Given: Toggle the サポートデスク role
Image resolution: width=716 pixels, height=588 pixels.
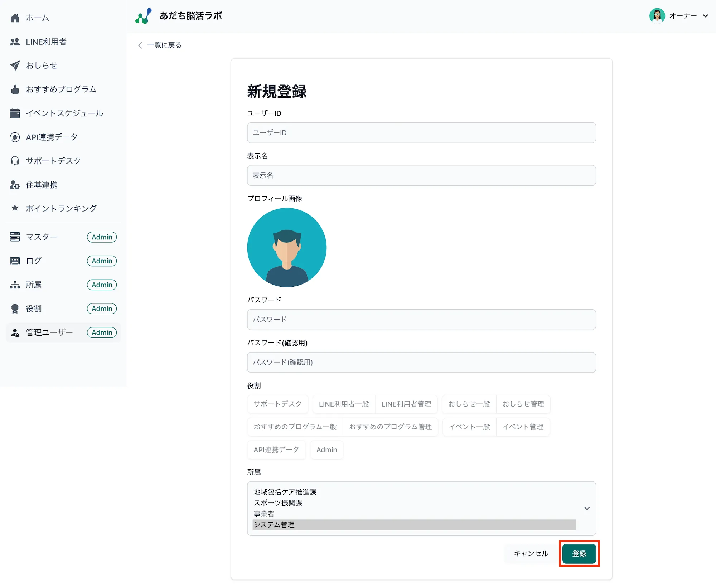Looking at the screenshot, I should (277, 404).
